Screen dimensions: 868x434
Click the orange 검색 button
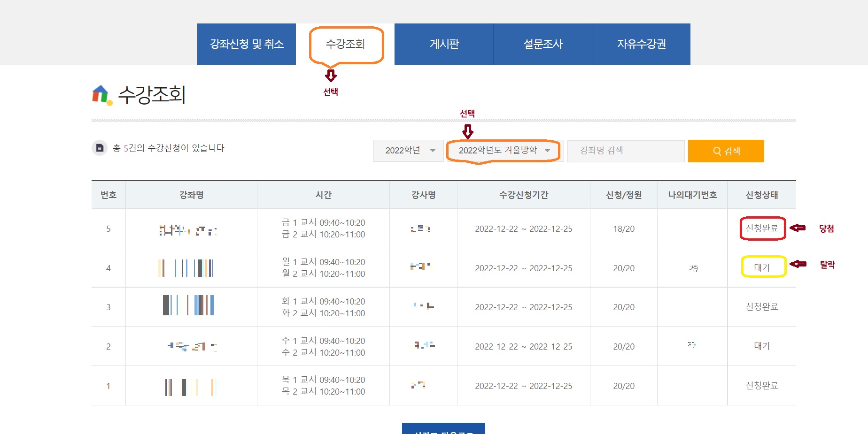726,151
